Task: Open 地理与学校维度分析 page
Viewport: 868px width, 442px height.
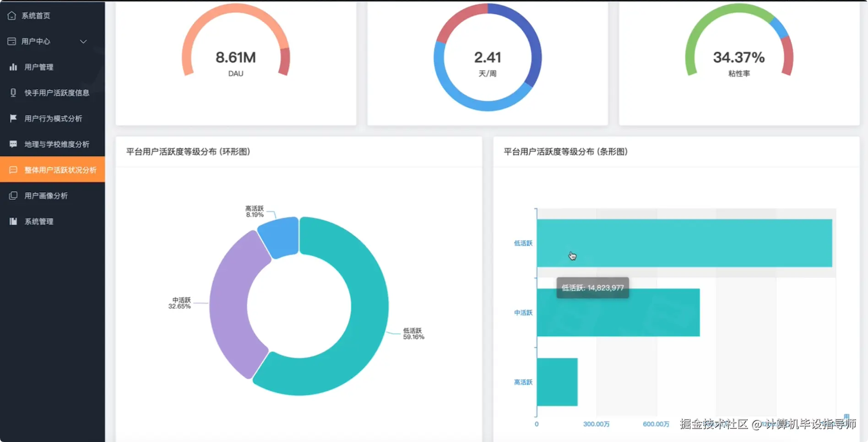Action: coord(52,144)
